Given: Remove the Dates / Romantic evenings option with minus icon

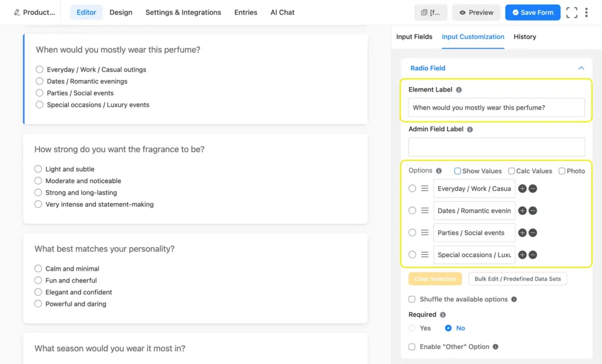Looking at the screenshot, I should (x=533, y=211).
